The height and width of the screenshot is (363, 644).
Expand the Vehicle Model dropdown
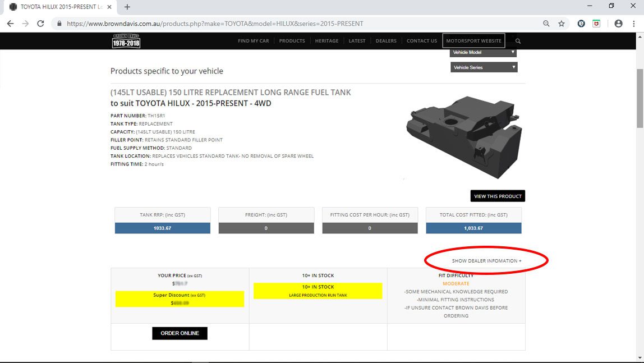point(484,53)
